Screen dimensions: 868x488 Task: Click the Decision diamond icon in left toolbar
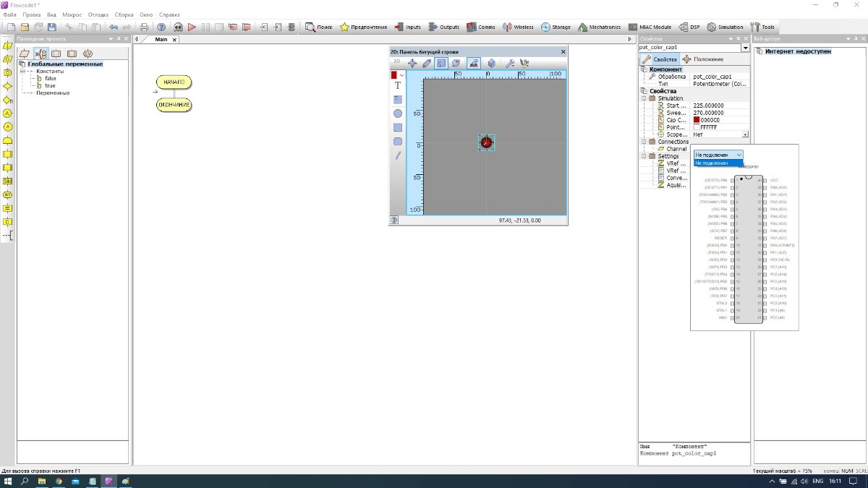[7, 86]
